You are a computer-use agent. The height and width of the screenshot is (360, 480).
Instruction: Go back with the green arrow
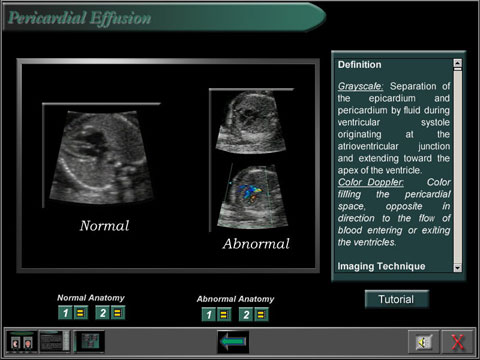233,342
